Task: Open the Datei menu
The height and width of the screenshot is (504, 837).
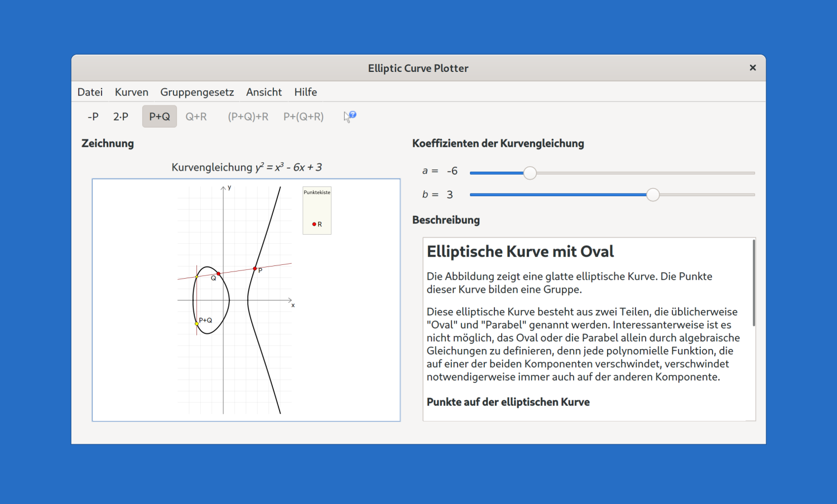Action: 90,92
